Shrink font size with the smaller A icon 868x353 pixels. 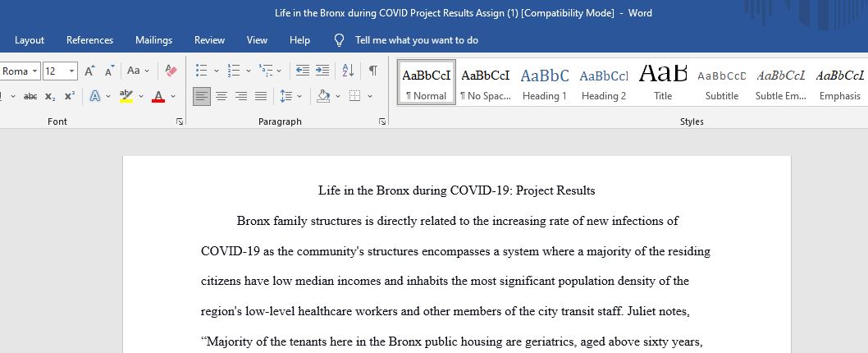coord(110,71)
